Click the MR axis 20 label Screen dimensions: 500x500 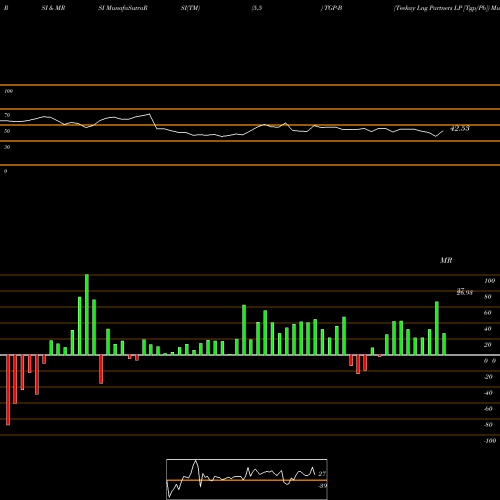click(x=488, y=345)
